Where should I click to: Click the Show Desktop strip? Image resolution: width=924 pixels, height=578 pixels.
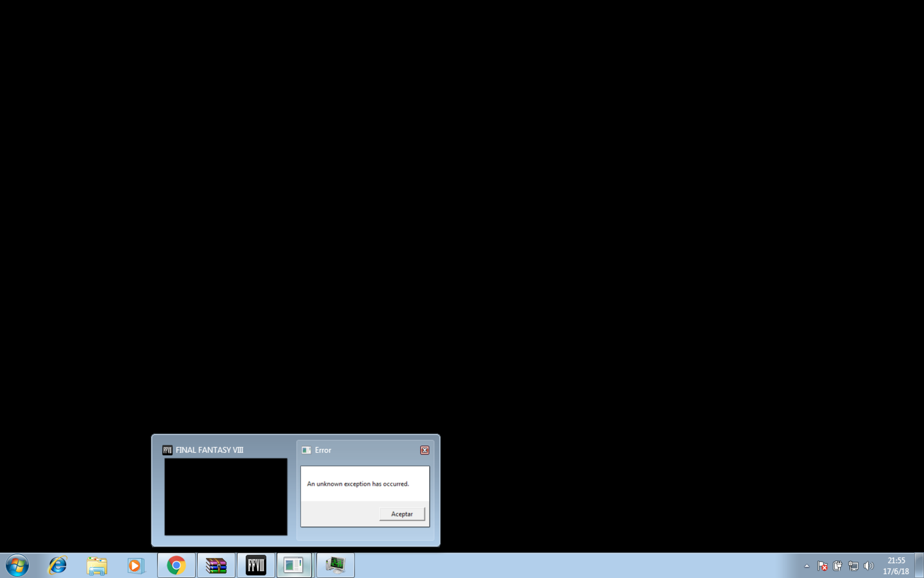coord(920,565)
